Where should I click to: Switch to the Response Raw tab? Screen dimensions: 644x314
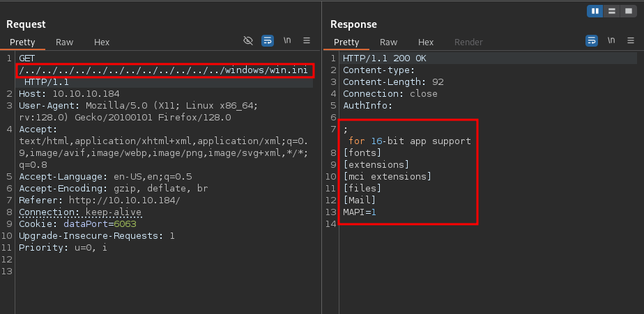click(389, 42)
